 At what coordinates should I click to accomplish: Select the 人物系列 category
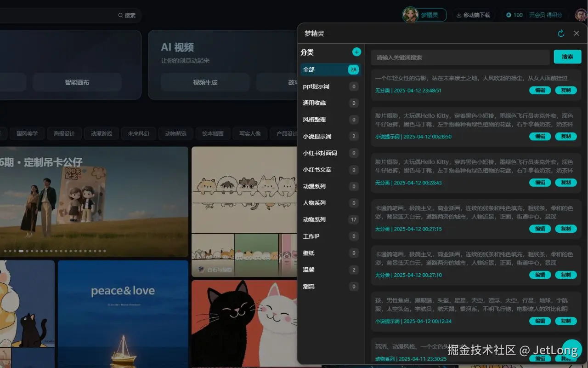(330, 203)
